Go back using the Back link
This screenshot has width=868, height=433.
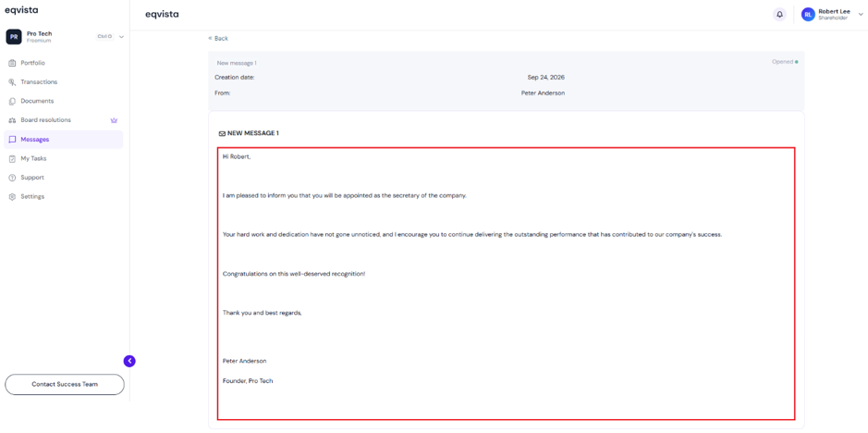218,38
